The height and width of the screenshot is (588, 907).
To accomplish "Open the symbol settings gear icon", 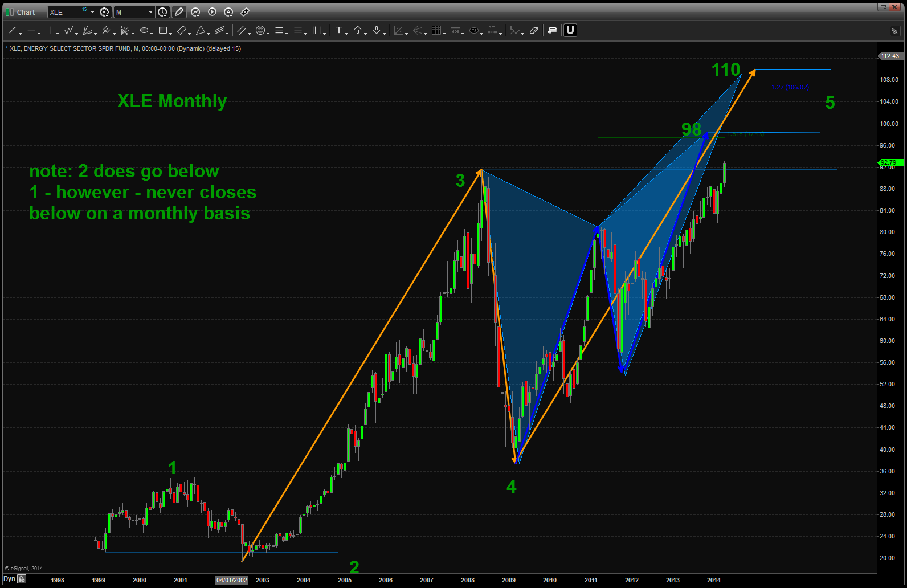I will [x=104, y=12].
